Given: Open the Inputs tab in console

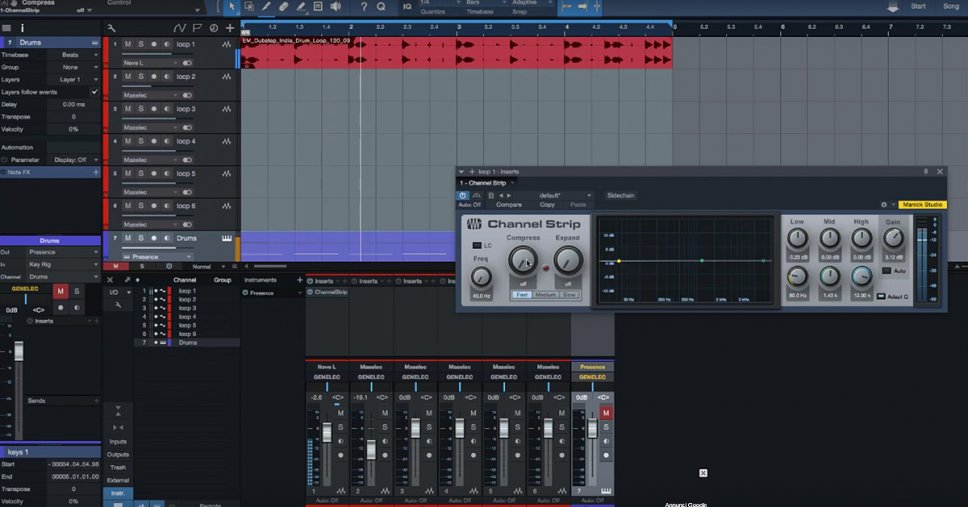Looking at the screenshot, I should (x=118, y=441).
